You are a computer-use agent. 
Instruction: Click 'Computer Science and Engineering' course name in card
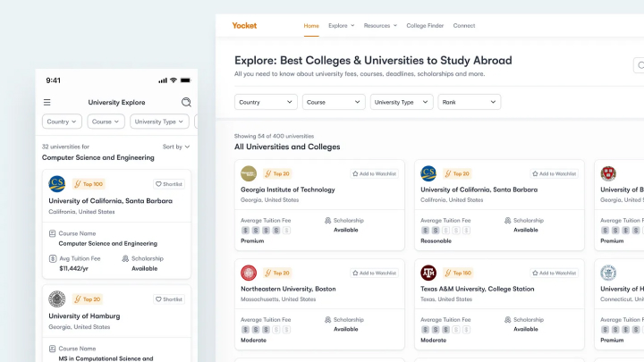108,243
